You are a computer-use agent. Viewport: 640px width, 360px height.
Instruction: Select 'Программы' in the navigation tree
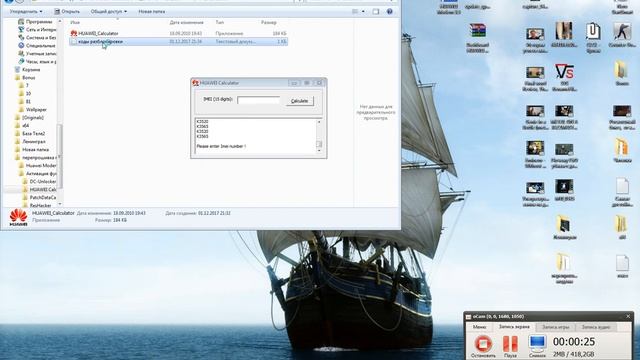[x=38, y=22]
